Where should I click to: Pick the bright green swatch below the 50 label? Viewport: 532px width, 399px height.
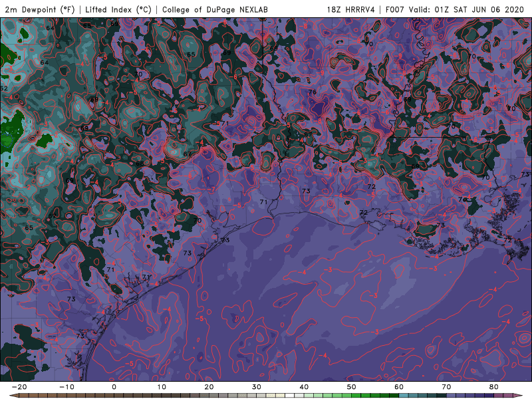click(x=356, y=396)
